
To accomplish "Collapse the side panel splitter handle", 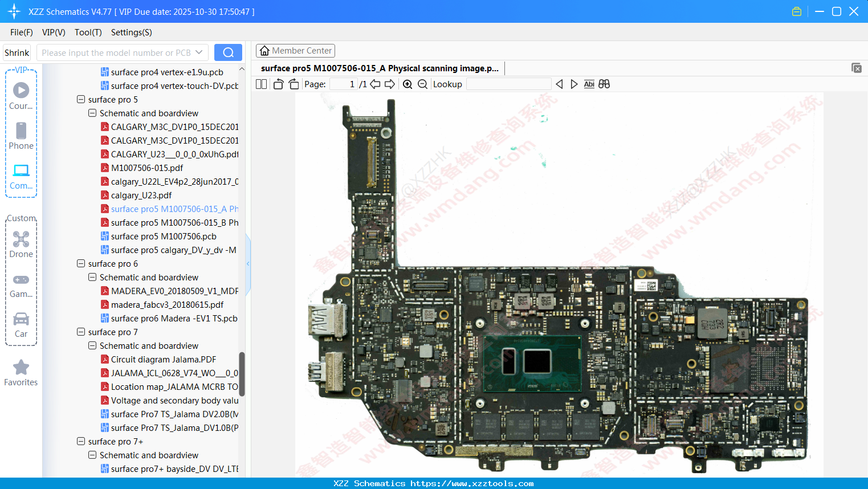I will 248,263.
